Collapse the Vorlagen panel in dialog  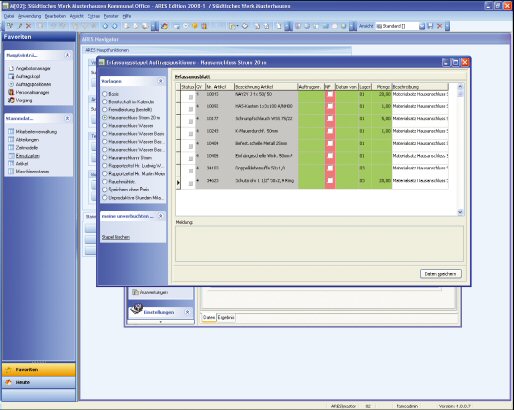160,81
